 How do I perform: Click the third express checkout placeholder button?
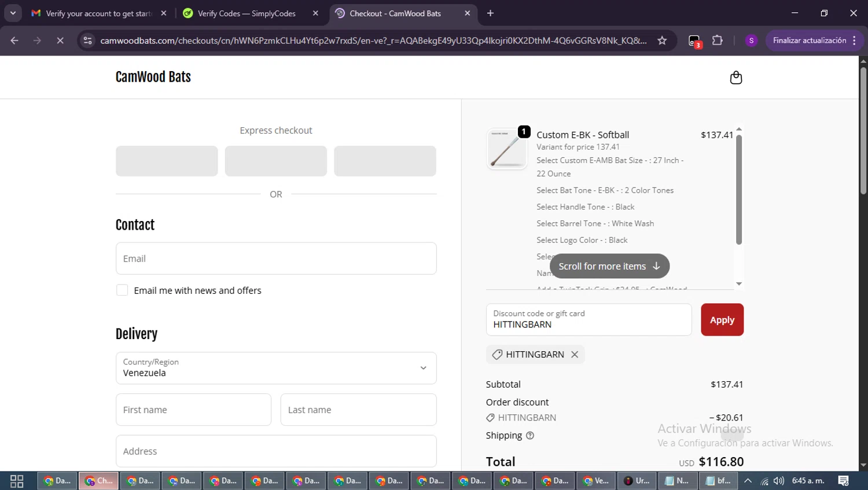click(x=385, y=161)
